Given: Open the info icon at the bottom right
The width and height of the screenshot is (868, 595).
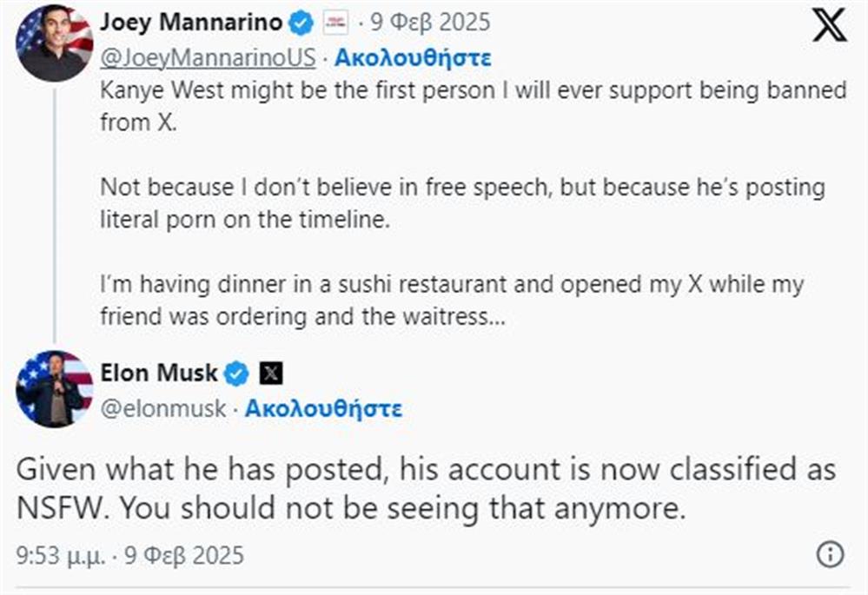Looking at the screenshot, I should (830, 554).
